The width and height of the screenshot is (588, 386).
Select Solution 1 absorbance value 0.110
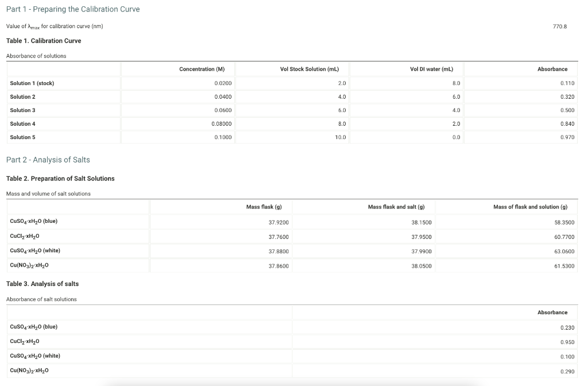click(567, 83)
